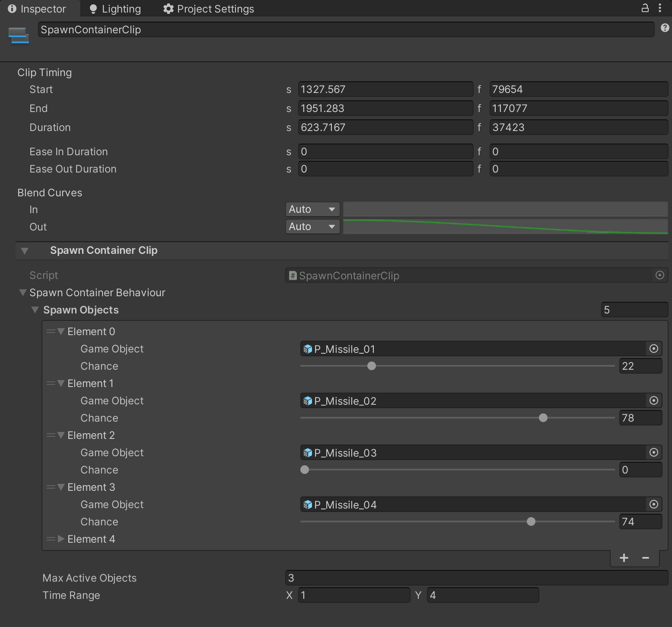Click object picker for P_Missile_01
This screenshot has height=627, width=672.
(x=653, y=349)
